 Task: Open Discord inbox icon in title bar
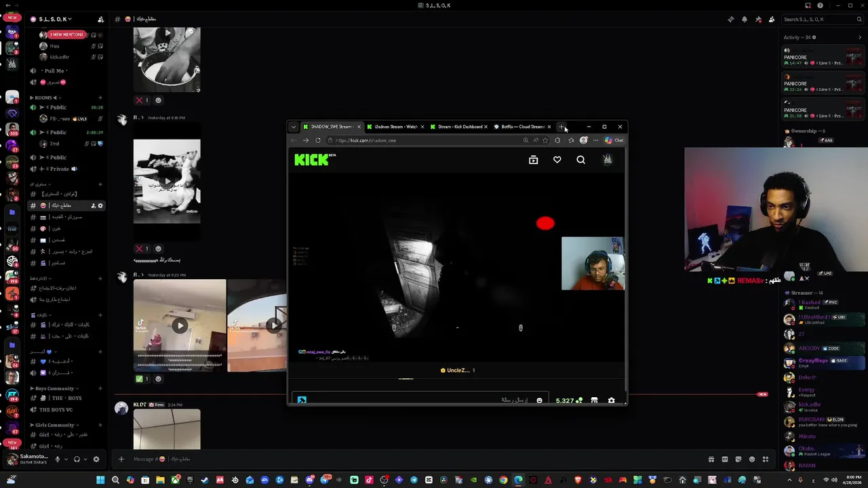point(808,5)
